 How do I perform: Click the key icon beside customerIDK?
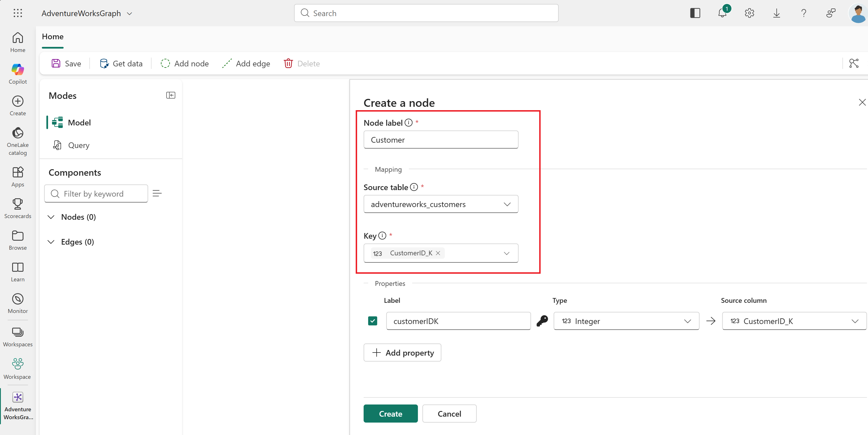click(542, 321)
